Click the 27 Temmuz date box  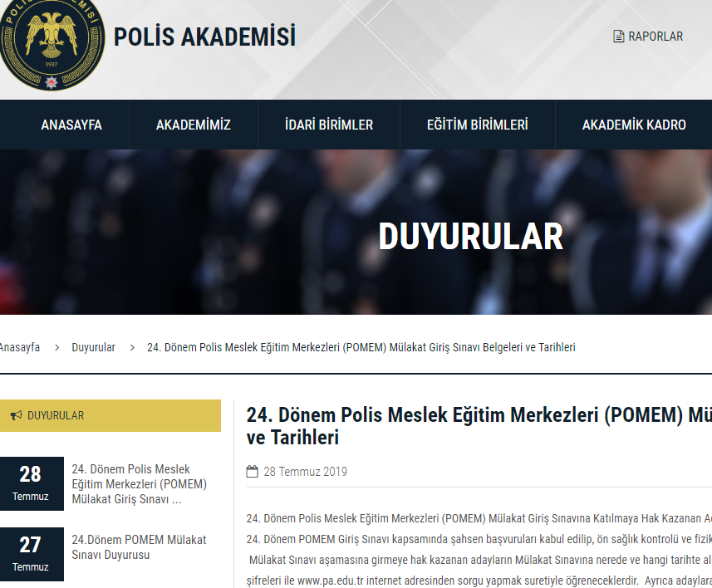point(32,555)
